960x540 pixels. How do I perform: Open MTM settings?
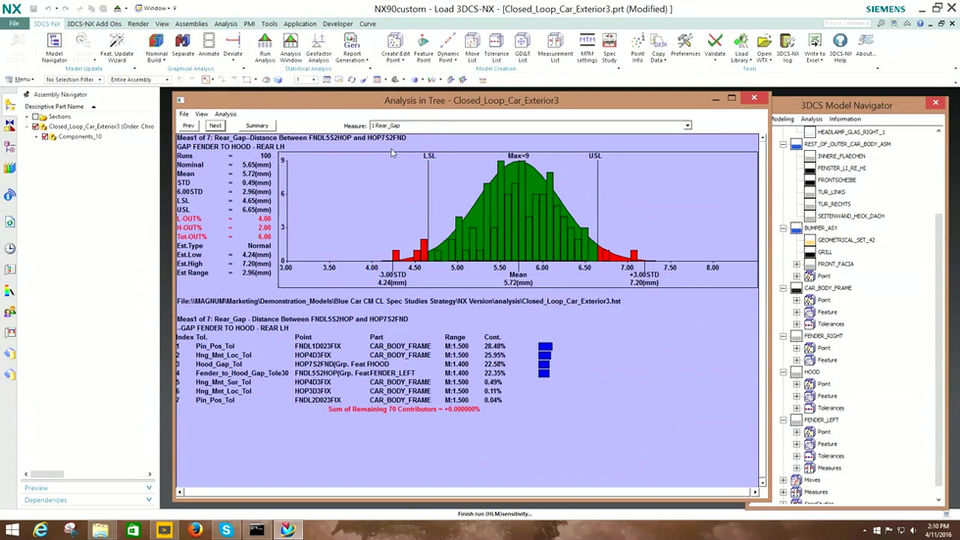[x=587, y=48]
